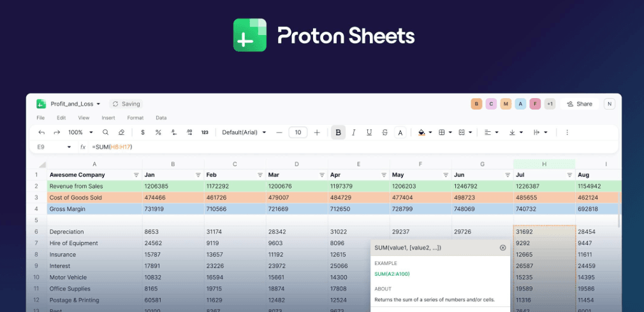Click the fill color bucket icon
The width and height of the screenshot is (644, 312).
(x=421, y=132)
